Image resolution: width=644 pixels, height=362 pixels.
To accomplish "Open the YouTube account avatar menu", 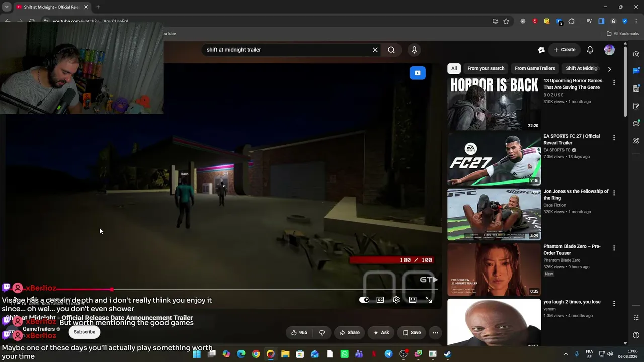I will pos(609,50).
